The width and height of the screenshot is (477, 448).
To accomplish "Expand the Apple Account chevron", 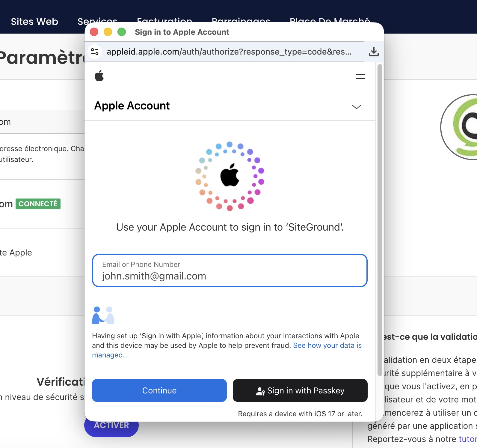I will tap(356, 106).
